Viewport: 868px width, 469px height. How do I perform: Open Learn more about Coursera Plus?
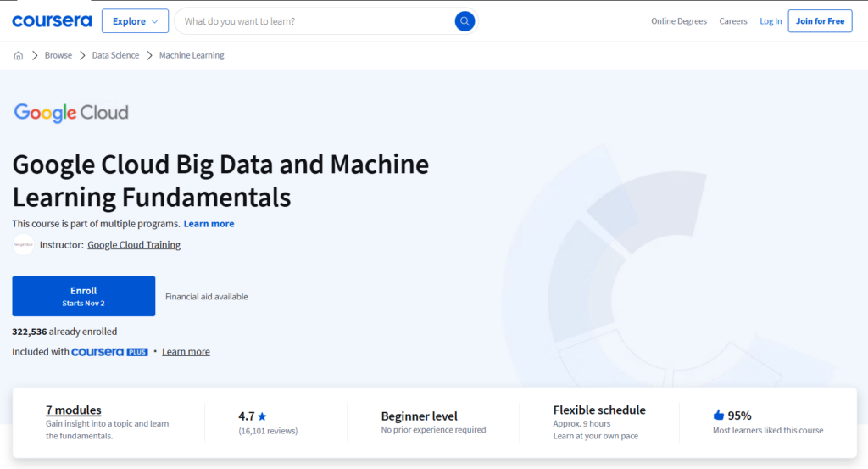[x=186, y=352]
